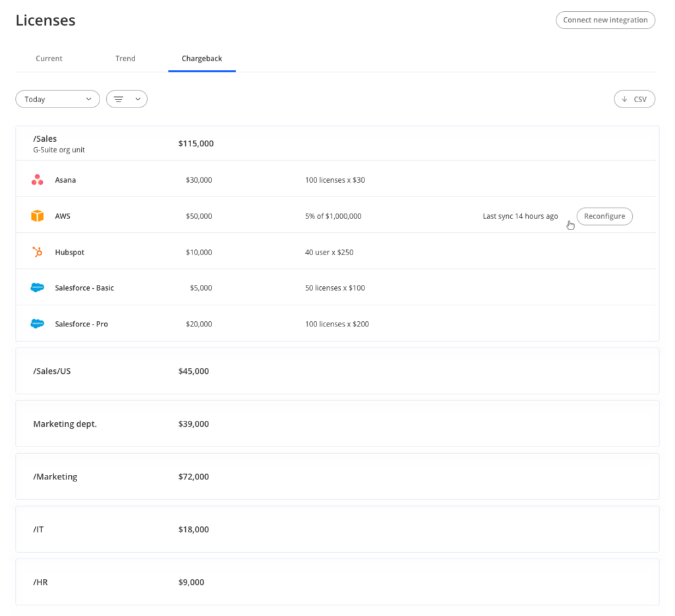Click the filter lines icon
Screen dimensions: 675x616
119,99
